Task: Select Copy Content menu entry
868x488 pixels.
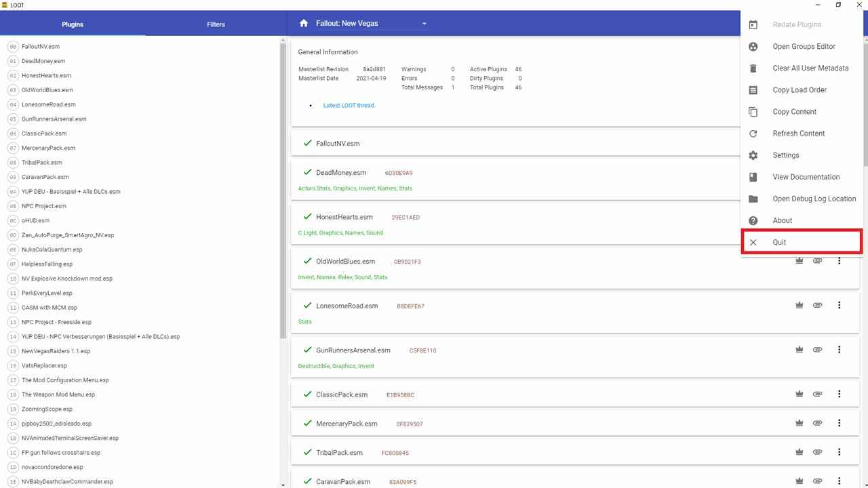Action: click(x=802, y=112)
